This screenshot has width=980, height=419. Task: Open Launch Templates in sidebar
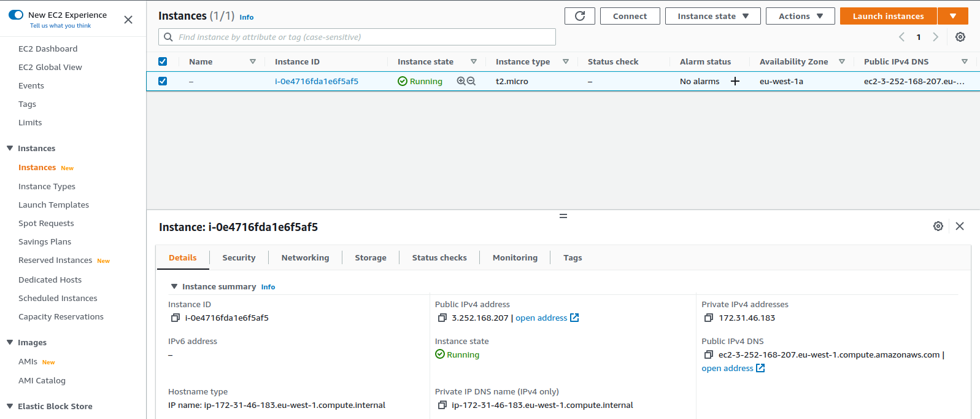(x=53, y=205)
